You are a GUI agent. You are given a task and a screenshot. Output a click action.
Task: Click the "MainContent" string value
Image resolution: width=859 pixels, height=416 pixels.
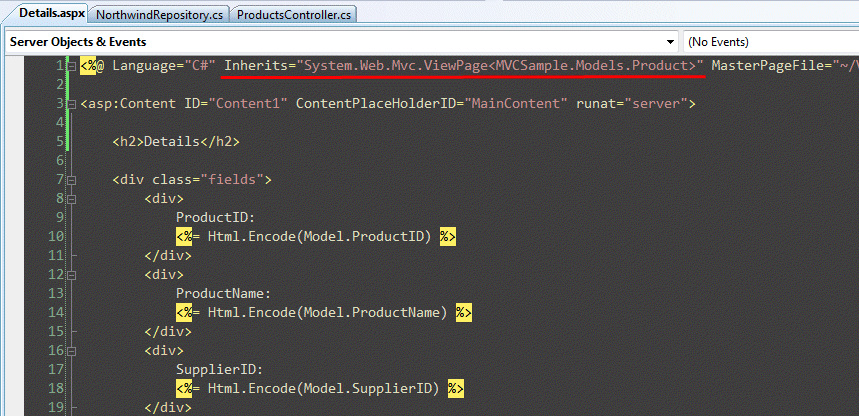point(517,104)
